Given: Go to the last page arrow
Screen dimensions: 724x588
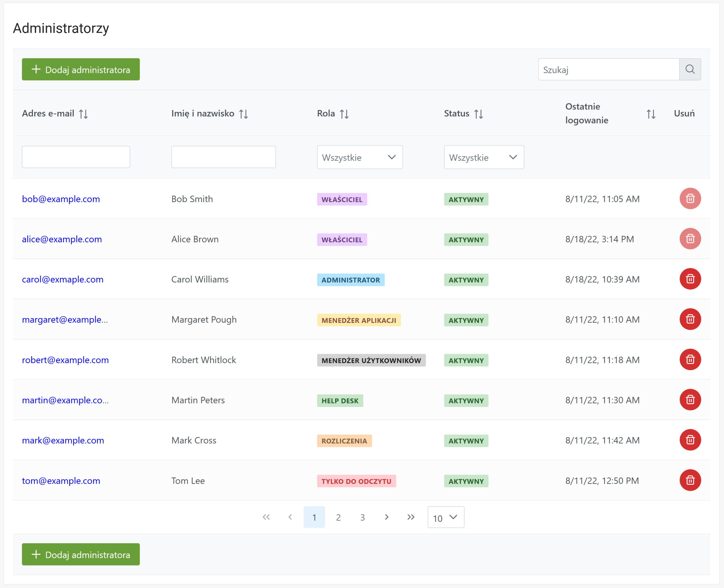Looking at the screenshot, I should (411, 517).
